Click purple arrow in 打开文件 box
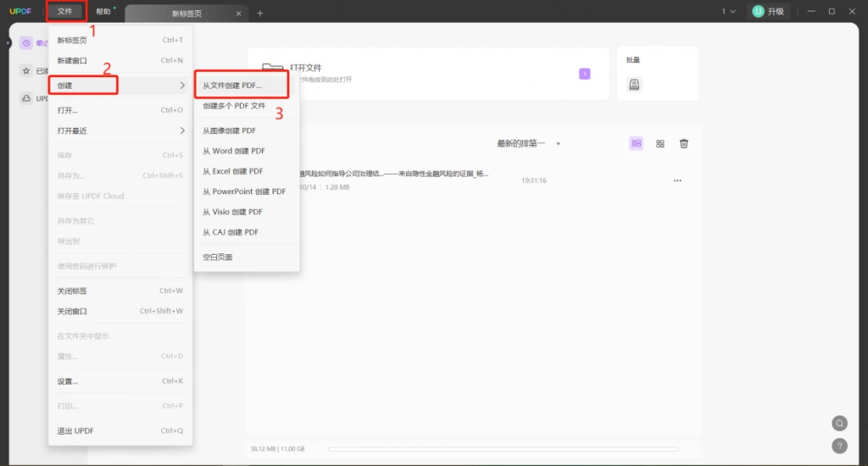868x466 pixels. [585, 74]
